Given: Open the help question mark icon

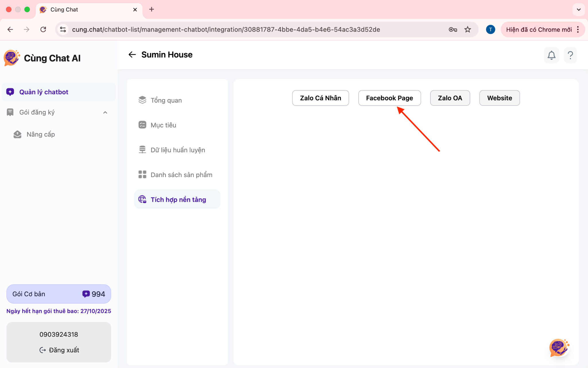Looking at the screenshot, I should [x=570, y=55].
